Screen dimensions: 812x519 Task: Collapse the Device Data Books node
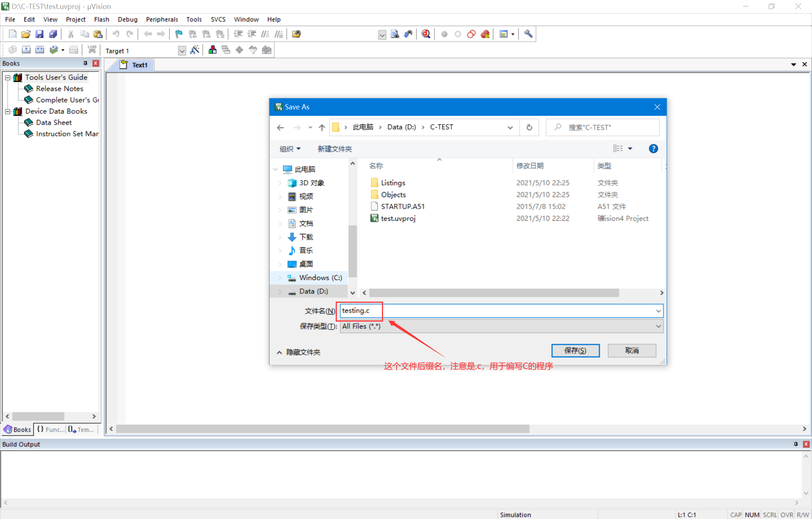[8, 111]
